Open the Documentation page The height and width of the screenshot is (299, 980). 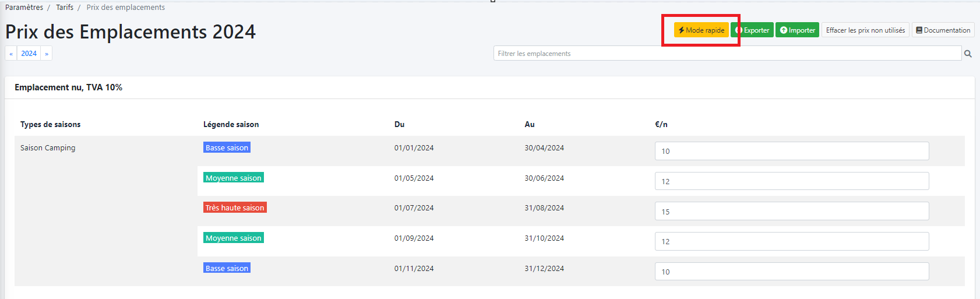point(943,30)
